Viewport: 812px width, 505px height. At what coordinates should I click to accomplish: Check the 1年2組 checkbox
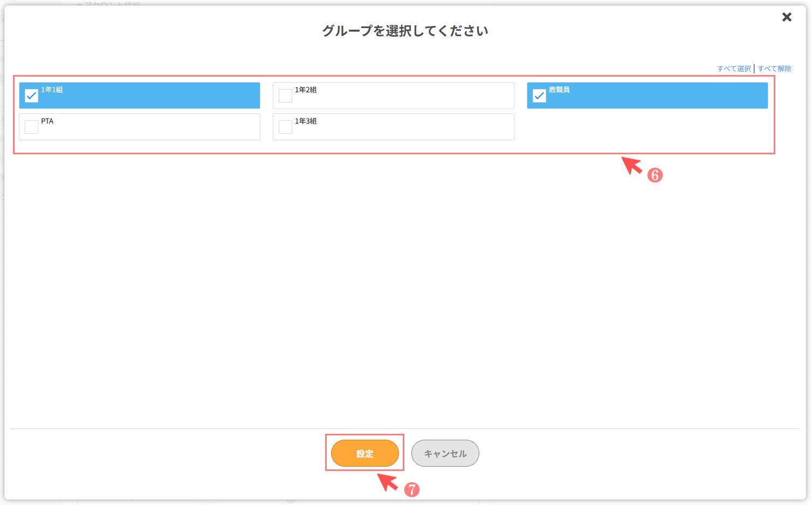(285, 96)
